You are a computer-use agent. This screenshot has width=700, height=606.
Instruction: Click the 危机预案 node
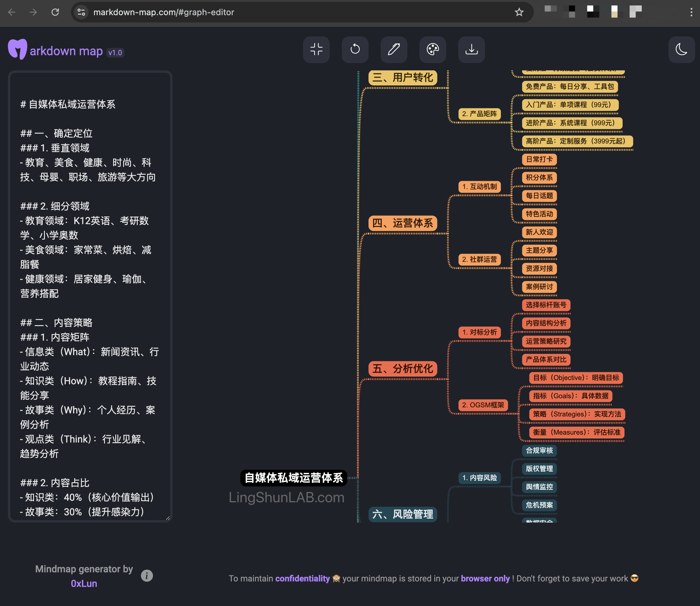[x=539, y=505]
